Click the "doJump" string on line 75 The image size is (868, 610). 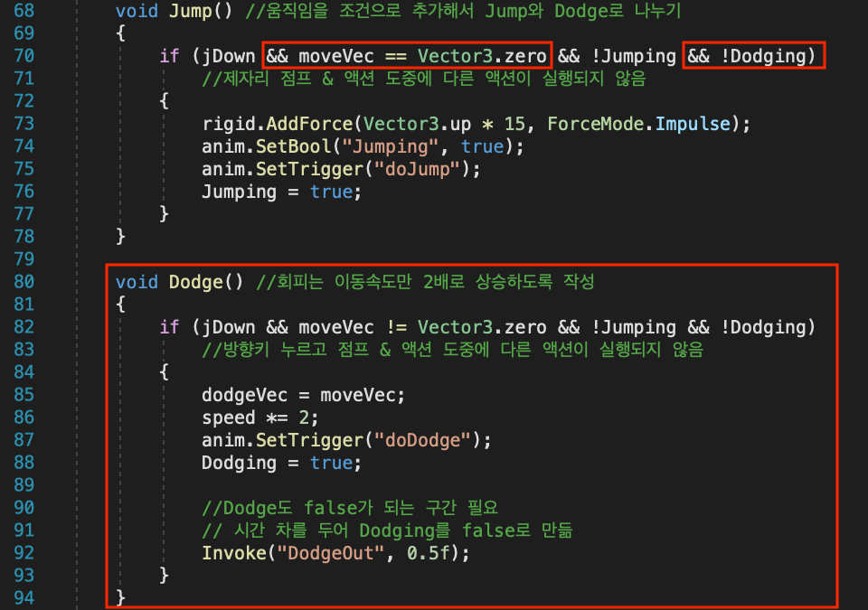[418, 169]
